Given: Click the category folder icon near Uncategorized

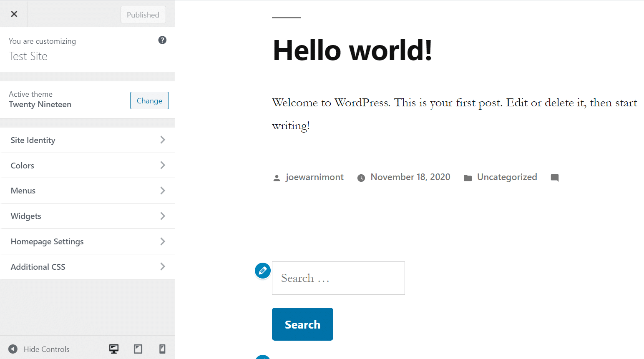Looking at the screenshot, I should [468, 177].
